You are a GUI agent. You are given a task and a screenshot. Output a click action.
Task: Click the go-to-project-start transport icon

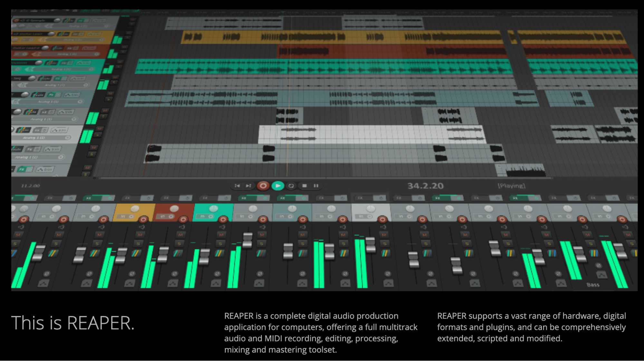click(237, 186)
